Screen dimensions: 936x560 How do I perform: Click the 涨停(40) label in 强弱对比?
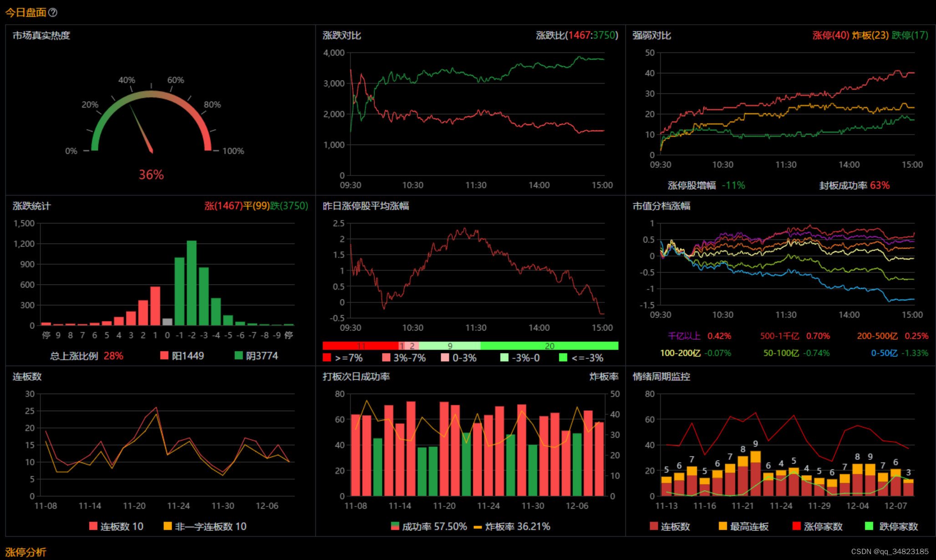[830, 35]
